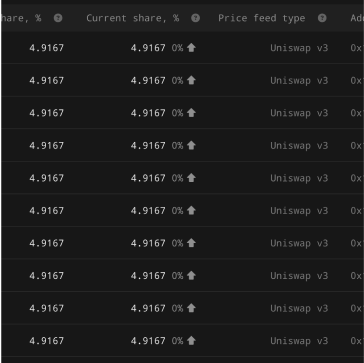
Task: Click current share 4.9167 in ninth row
Action: point(148,308)
